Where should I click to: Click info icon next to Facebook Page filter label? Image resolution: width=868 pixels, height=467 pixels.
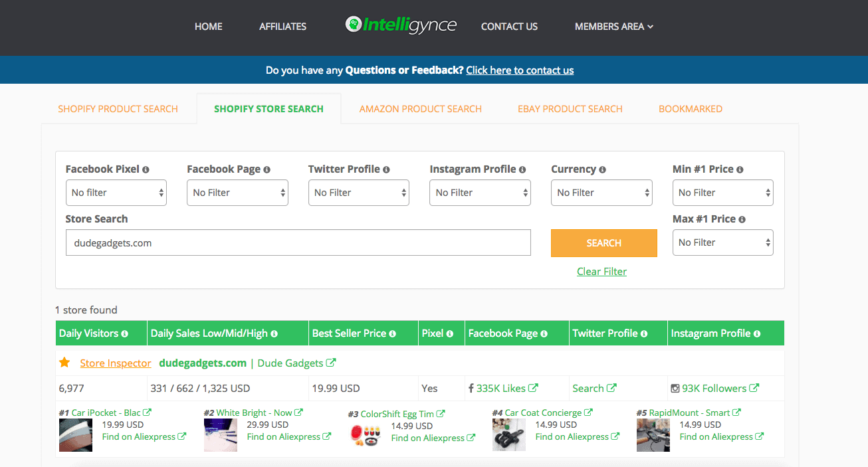267,169
